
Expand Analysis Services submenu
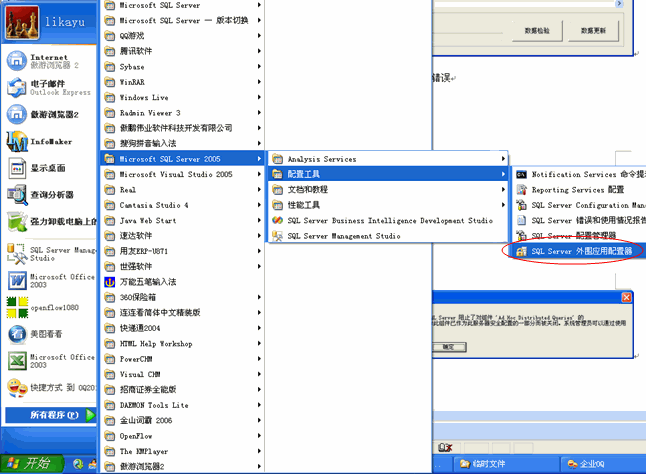[x=321, y=159]
